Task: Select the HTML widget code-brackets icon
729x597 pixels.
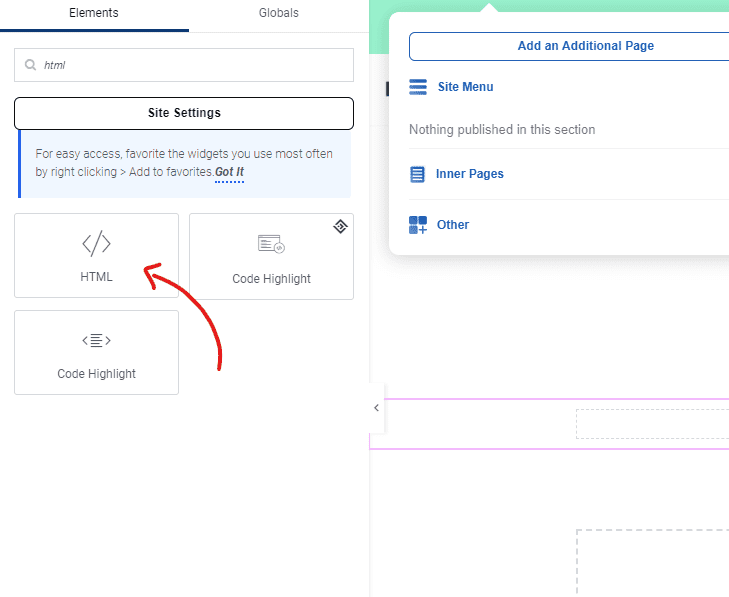Action: tap(96, 243)
